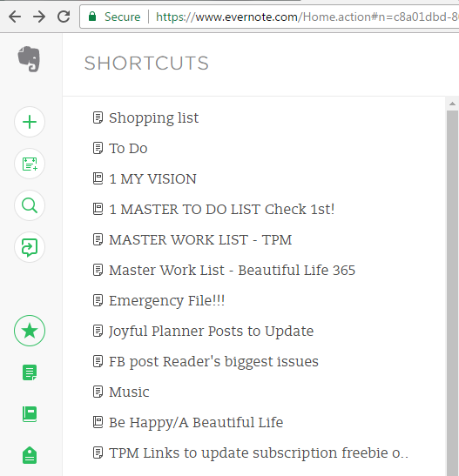
Task: Open the Notebooks icon in the sidebar
Action: pyautogui.click(x=30, y=414)
